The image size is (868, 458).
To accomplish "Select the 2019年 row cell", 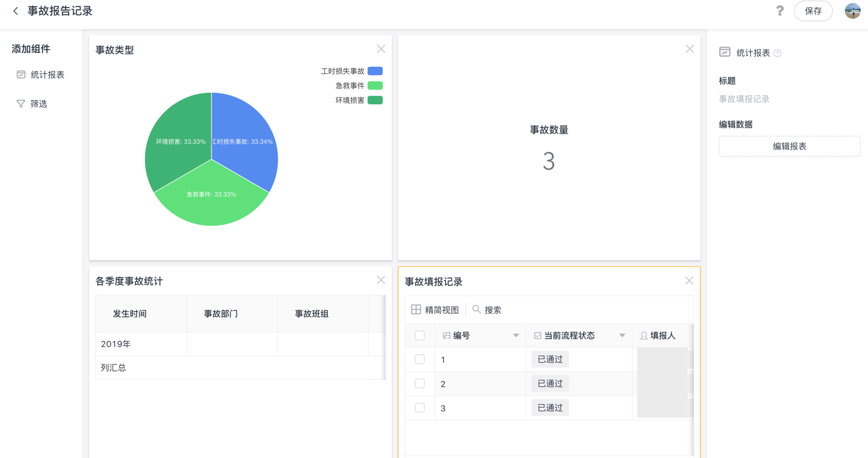I will (141, 344).
